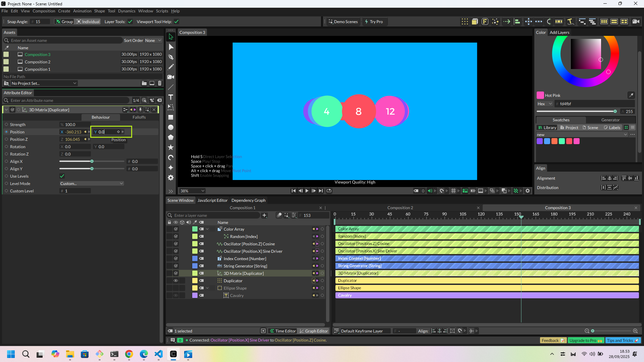
Task: Click the color eyedropper icon
Action: [x=631, y=95]
